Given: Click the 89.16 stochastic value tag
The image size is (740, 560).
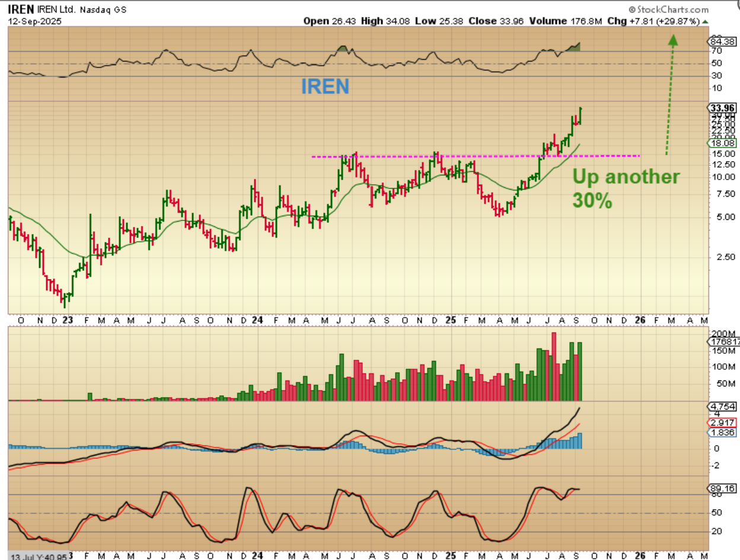Looking at the screenshot, I should tap(722, 489).
